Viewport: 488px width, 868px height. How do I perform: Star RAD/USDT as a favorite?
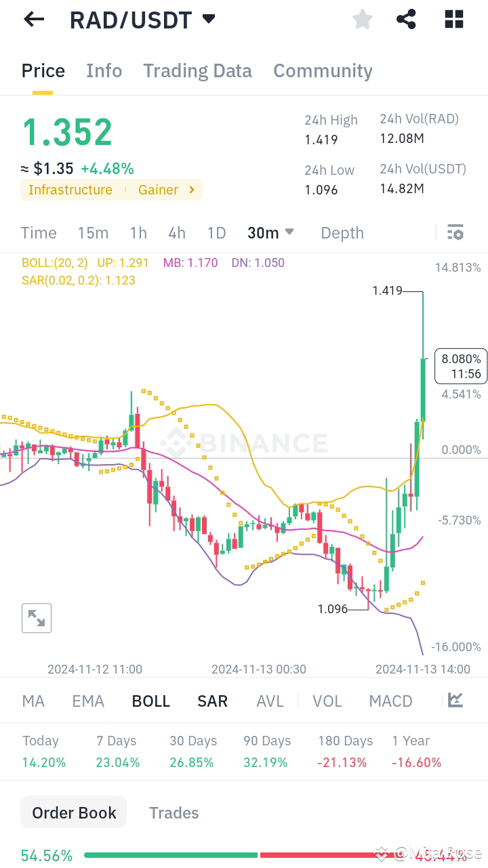pos(362,19)
